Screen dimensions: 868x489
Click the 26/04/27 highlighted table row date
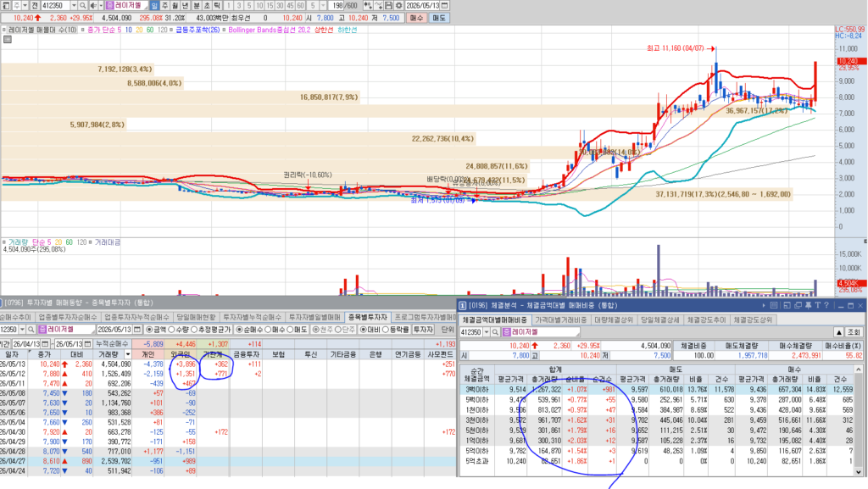point(11,461)
